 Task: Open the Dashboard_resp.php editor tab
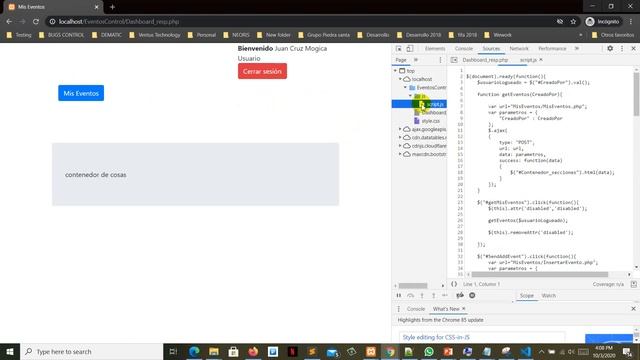click(485, 60)
